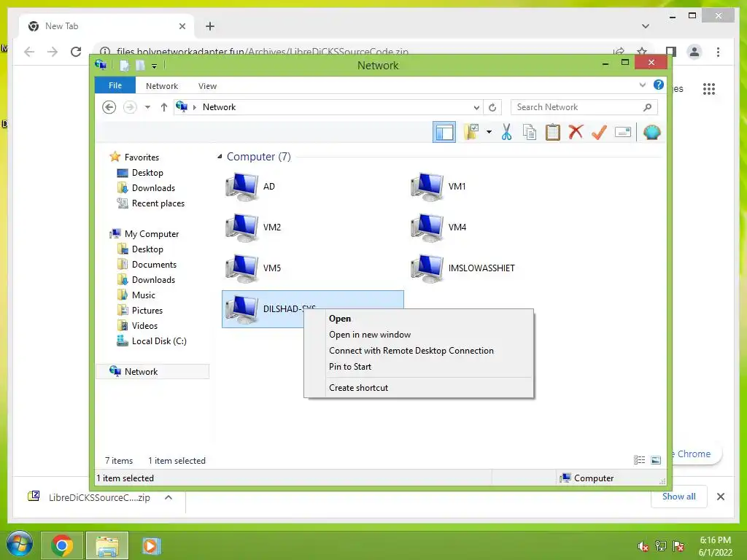The image size is (747, 560).
Task: Switch to details view icon in status bar
Action: (x=639, y=460)
